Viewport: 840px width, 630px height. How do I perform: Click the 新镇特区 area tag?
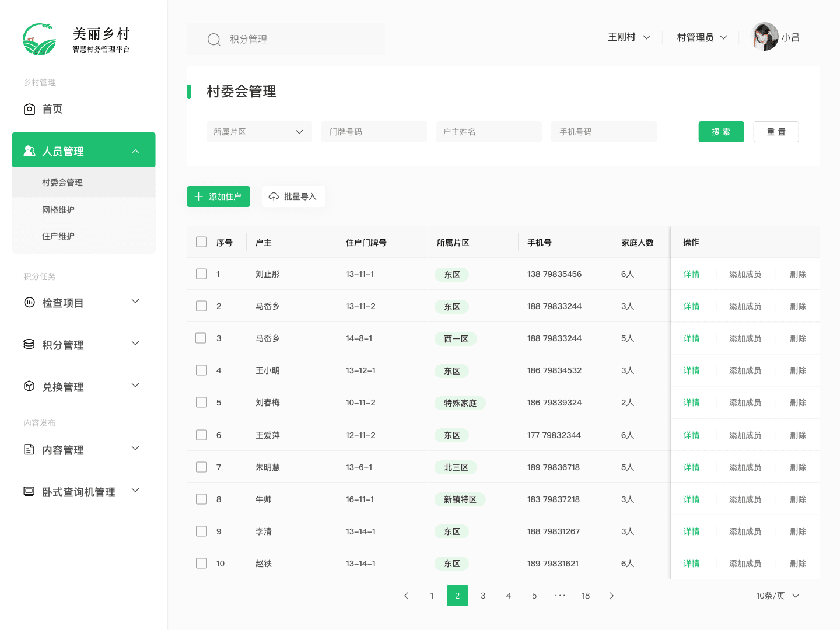(x=460, y=499)
